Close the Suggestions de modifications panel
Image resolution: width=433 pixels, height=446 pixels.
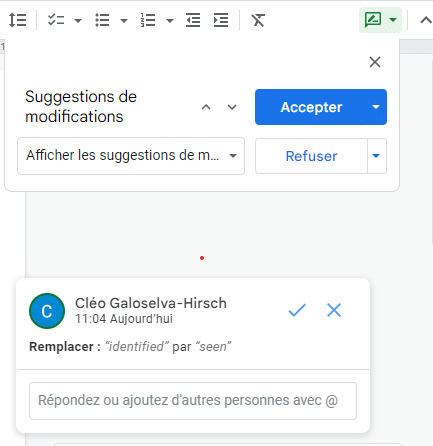coord(375,62)
